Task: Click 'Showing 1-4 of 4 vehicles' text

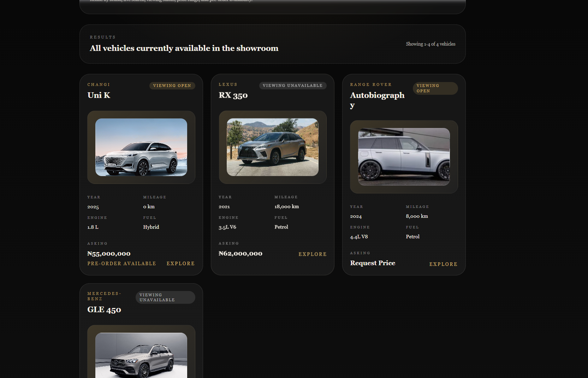Action: click(430, 44)
